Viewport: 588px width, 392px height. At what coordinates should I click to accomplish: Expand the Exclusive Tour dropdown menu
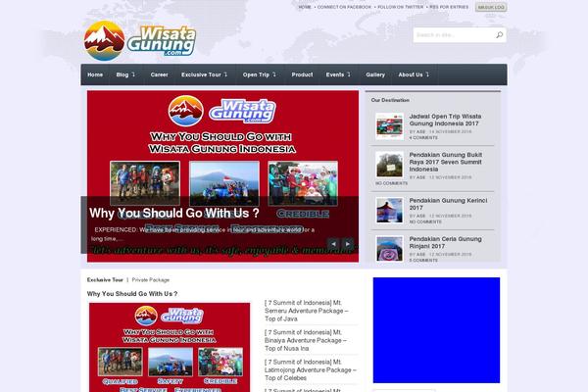tap(205, 74)
